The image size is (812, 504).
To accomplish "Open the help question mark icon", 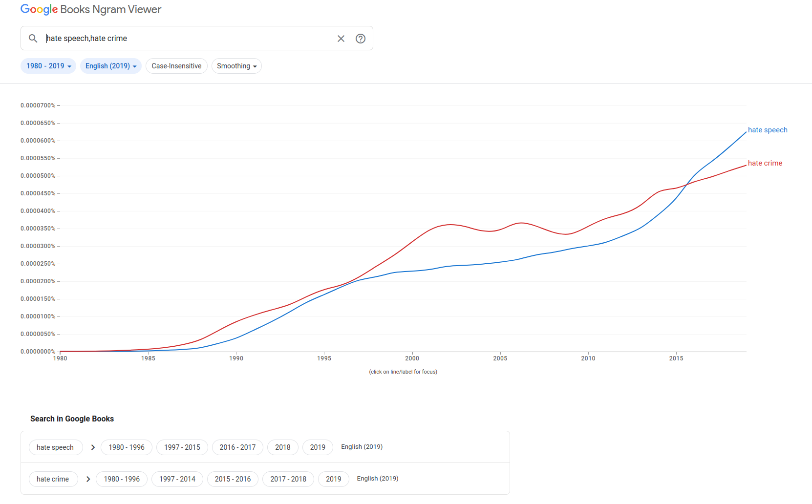I will coord(361,39).
